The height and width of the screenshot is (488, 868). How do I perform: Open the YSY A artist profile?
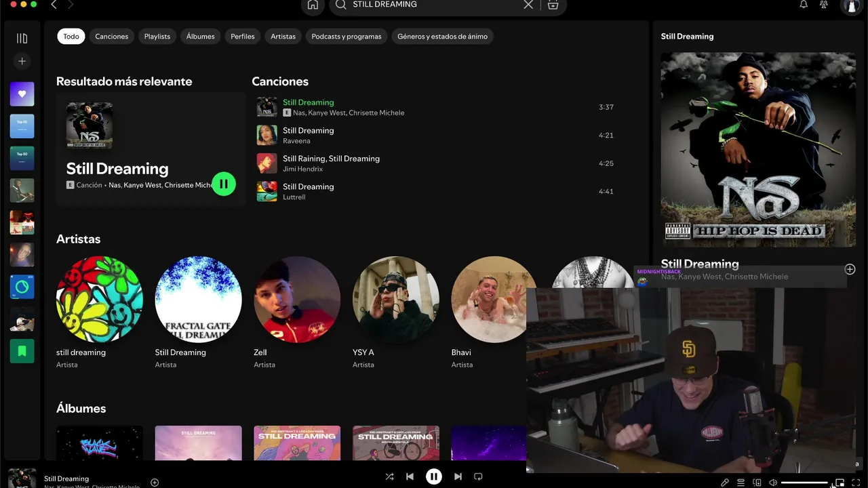396,300
